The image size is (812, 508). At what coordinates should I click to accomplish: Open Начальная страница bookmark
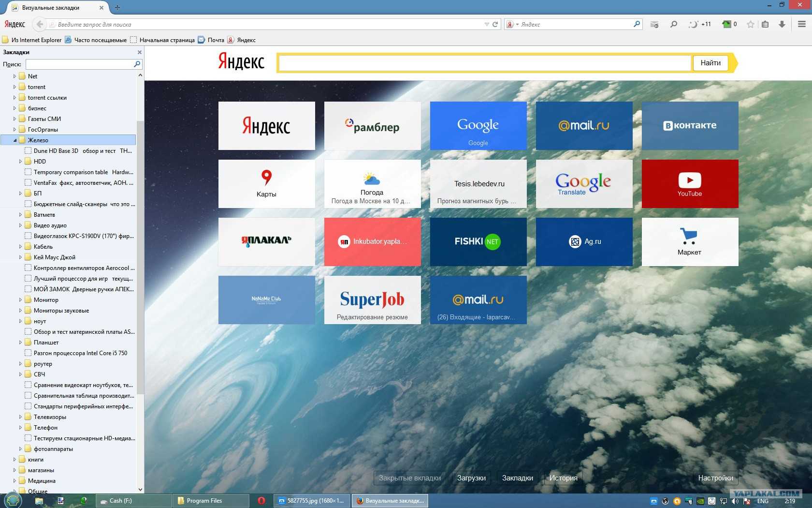coord(162,40)
